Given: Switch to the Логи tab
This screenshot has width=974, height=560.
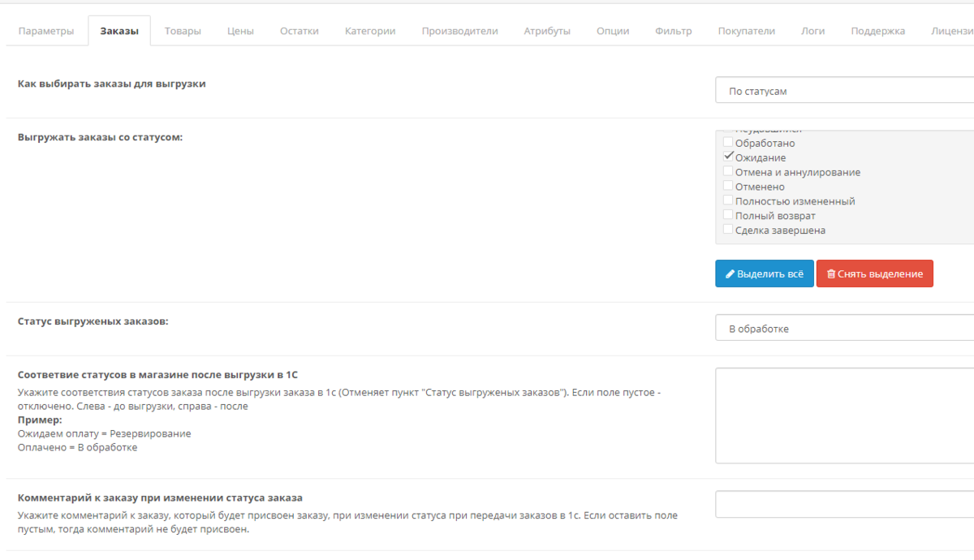Looking at the screenshot, I should pyautogui.click(x=812, y=31).
